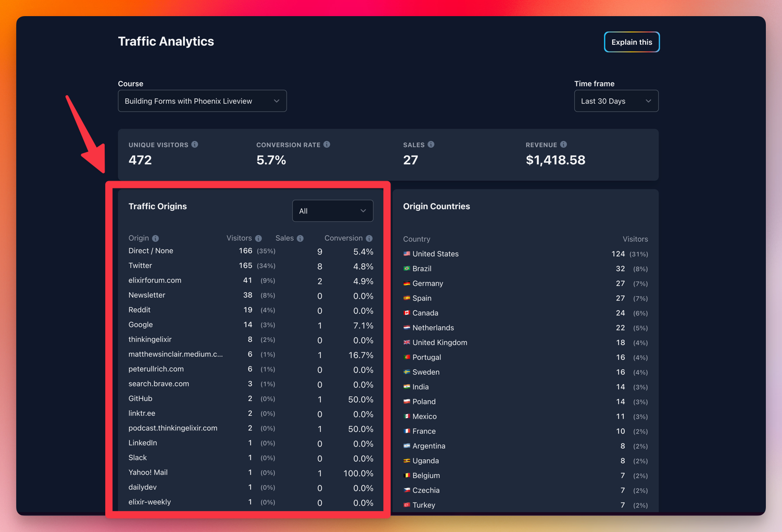
Task: Click the United Kingdom flag icon
Action: [x=407, y=343]
